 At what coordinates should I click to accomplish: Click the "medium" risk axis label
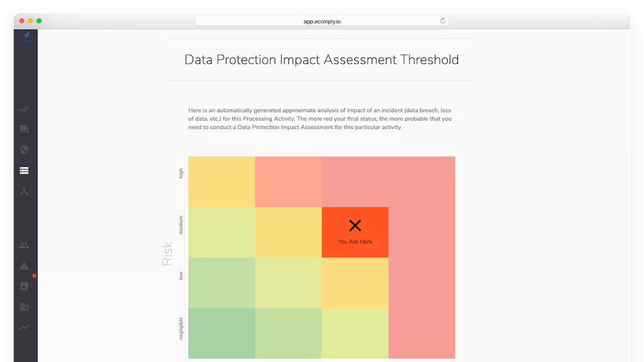coord(181,225)
